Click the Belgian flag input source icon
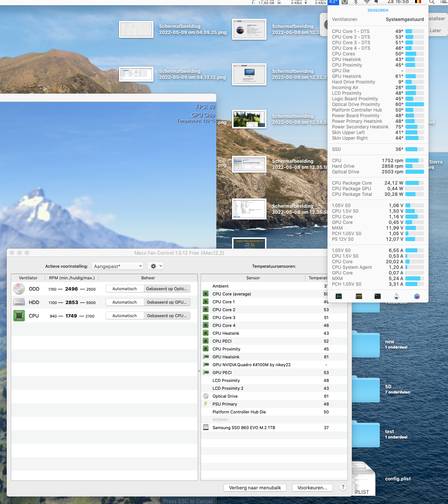Image resolution: width=448 pixels, height=504 pixels. tap(418, 2)
